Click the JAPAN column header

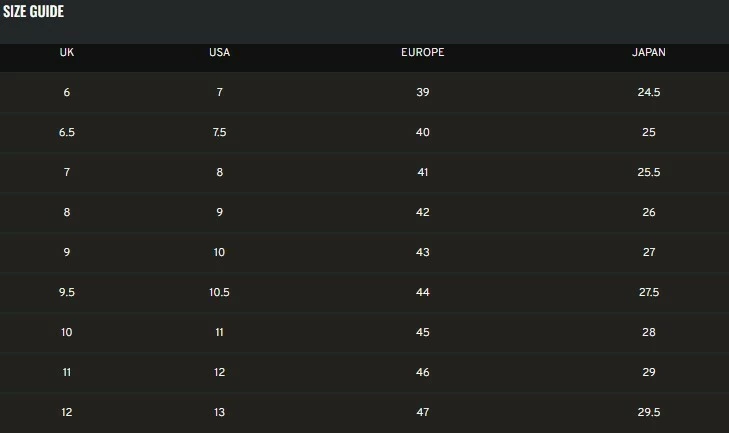click(649, 52)
